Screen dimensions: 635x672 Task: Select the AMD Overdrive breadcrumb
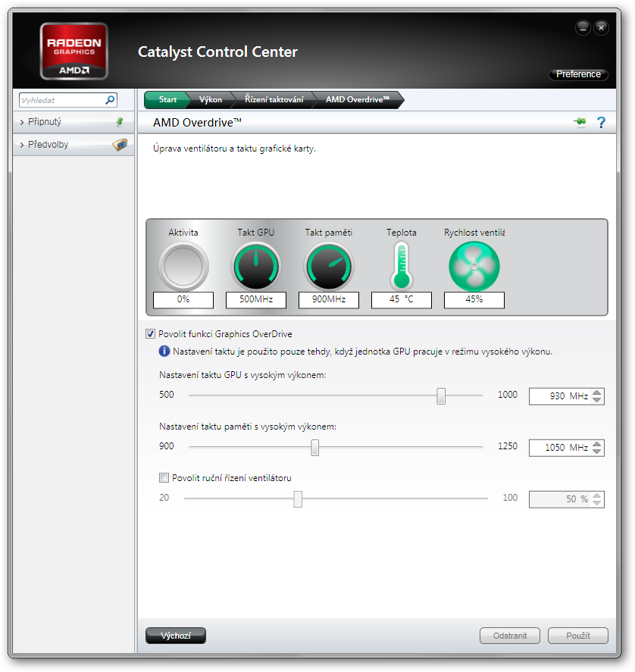(358, 99)
